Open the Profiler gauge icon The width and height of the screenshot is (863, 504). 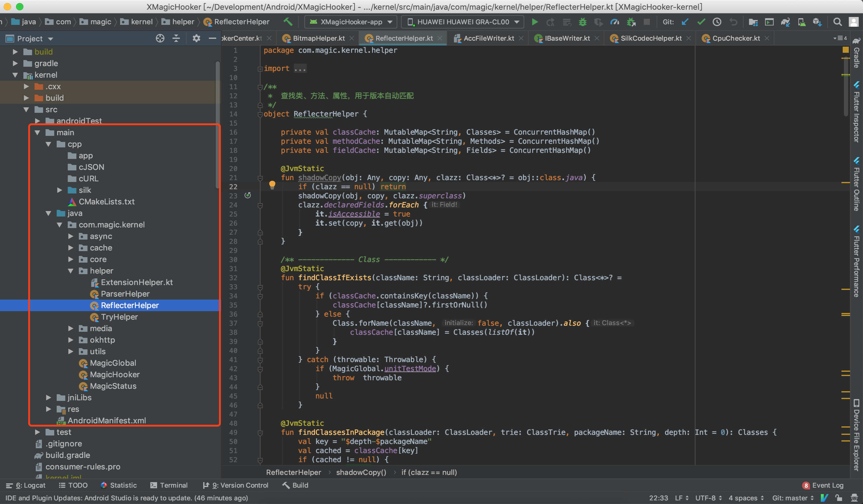615,22
